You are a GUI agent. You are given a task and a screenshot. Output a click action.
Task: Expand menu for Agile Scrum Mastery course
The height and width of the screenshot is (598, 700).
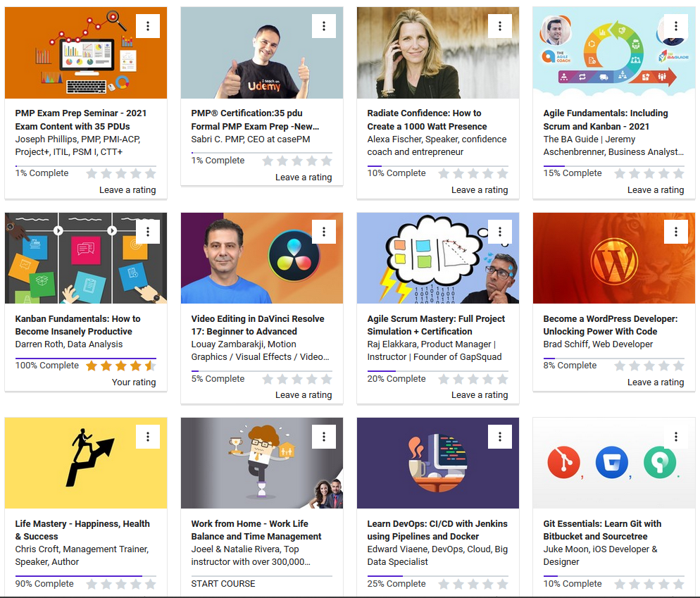[x=500, y=231]
